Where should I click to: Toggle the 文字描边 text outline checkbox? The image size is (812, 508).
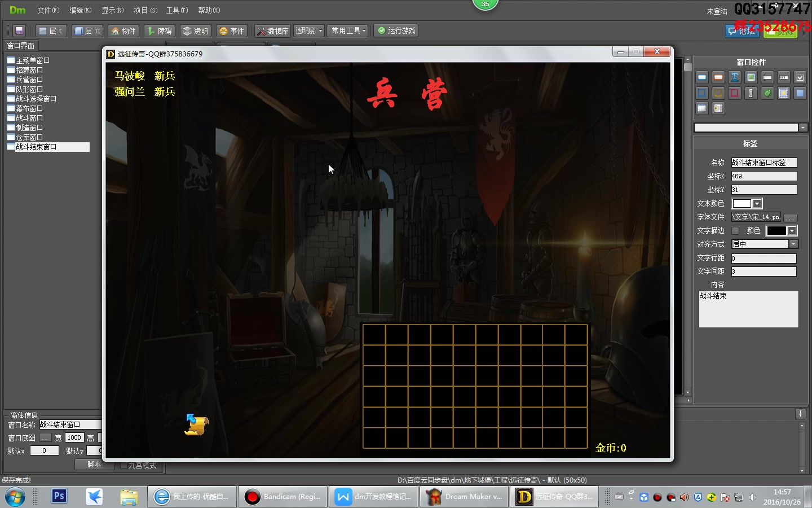[735, 231]
